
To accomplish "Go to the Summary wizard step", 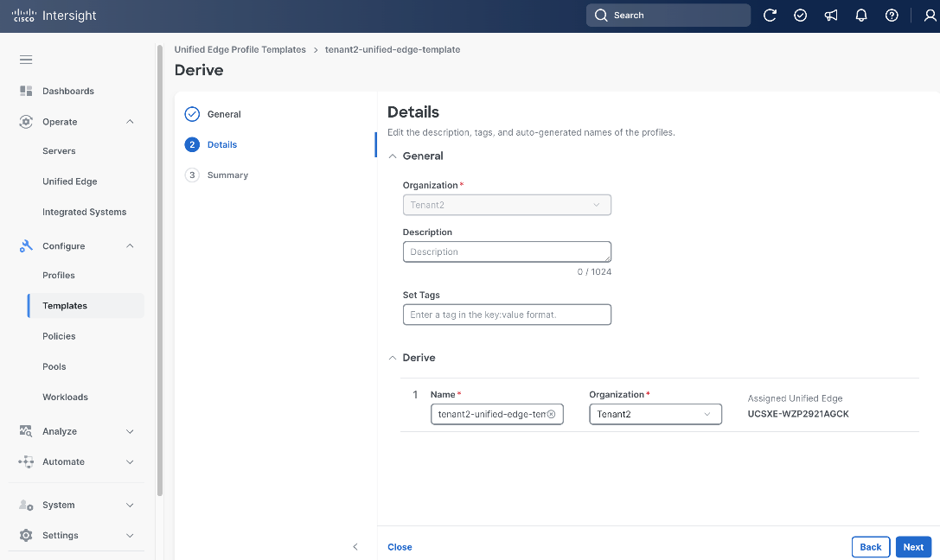I will coord(227,175).
